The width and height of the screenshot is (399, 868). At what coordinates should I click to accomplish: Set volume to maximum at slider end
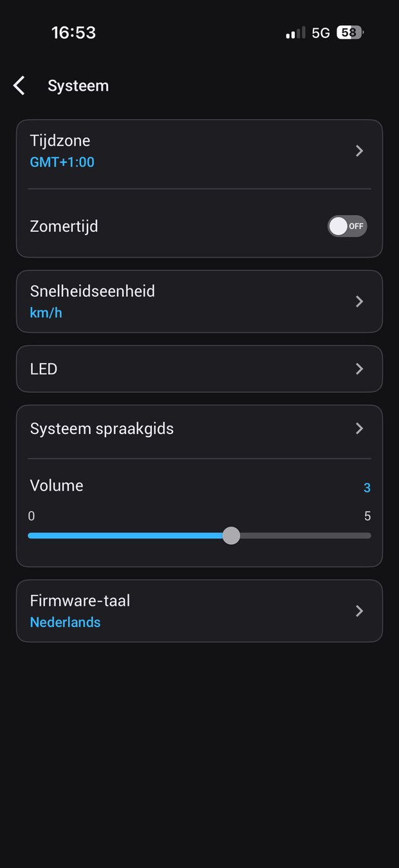[x=369, y=535]
